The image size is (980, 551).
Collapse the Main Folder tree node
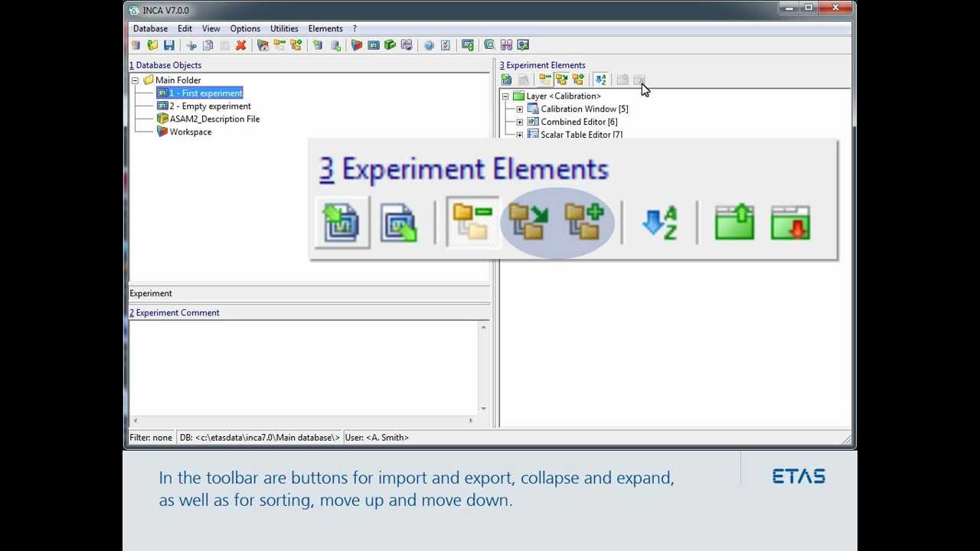pos(135,80)
